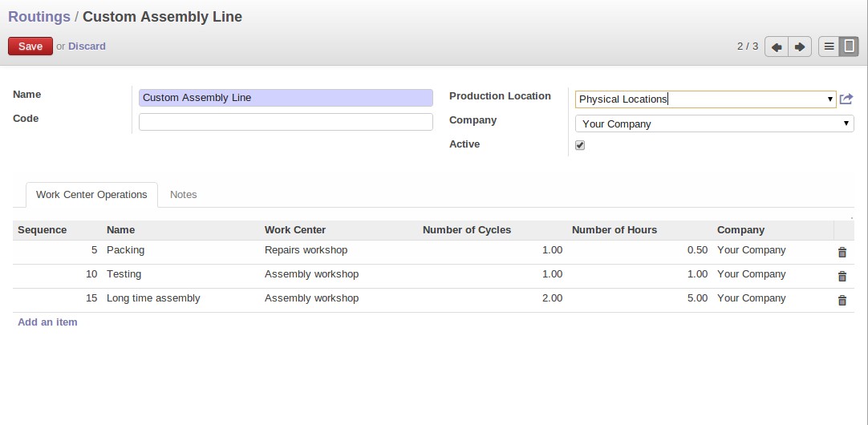
Task: Add an item to operations
Action: [47, 322]
